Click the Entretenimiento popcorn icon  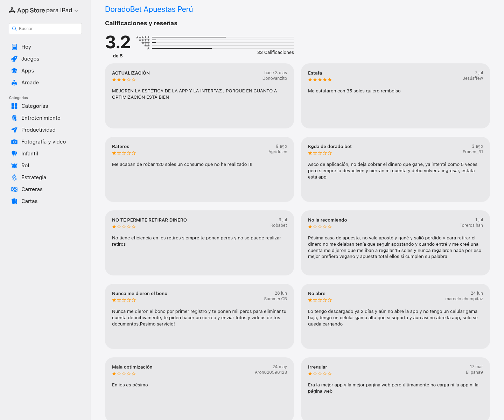14,118
